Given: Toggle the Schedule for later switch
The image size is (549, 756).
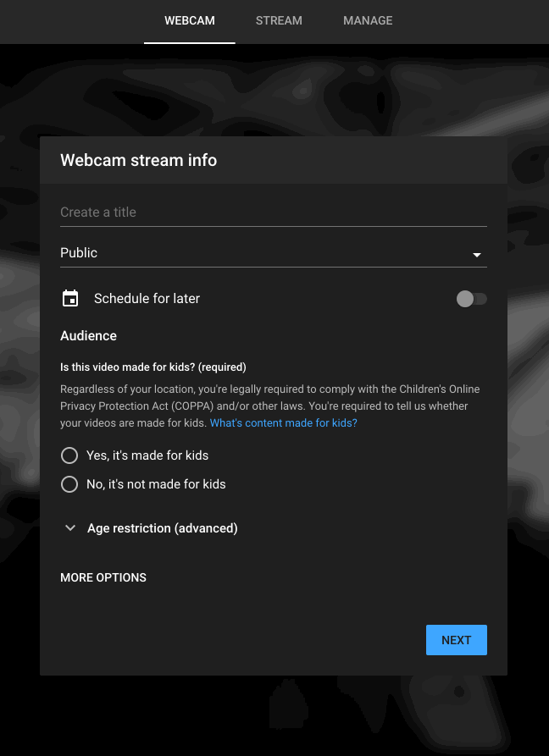Looking at the screenshot, I should click(472, 299).
